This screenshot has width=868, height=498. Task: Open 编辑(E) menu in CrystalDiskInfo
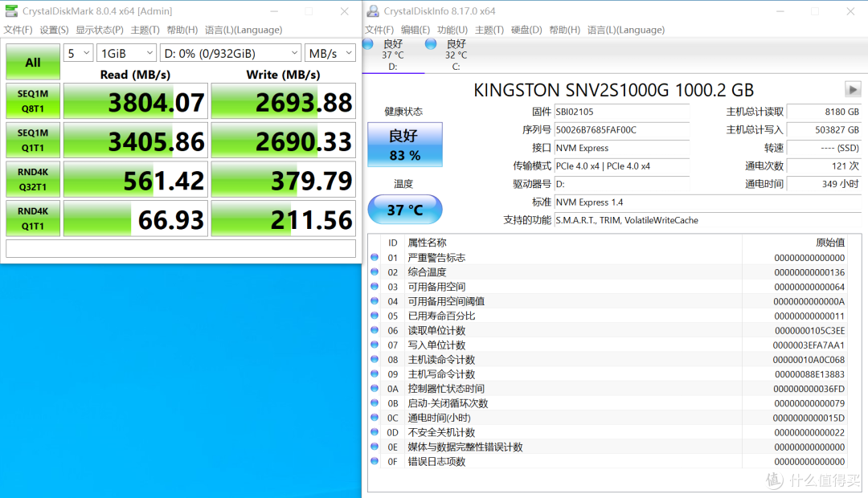coord(416,30)
